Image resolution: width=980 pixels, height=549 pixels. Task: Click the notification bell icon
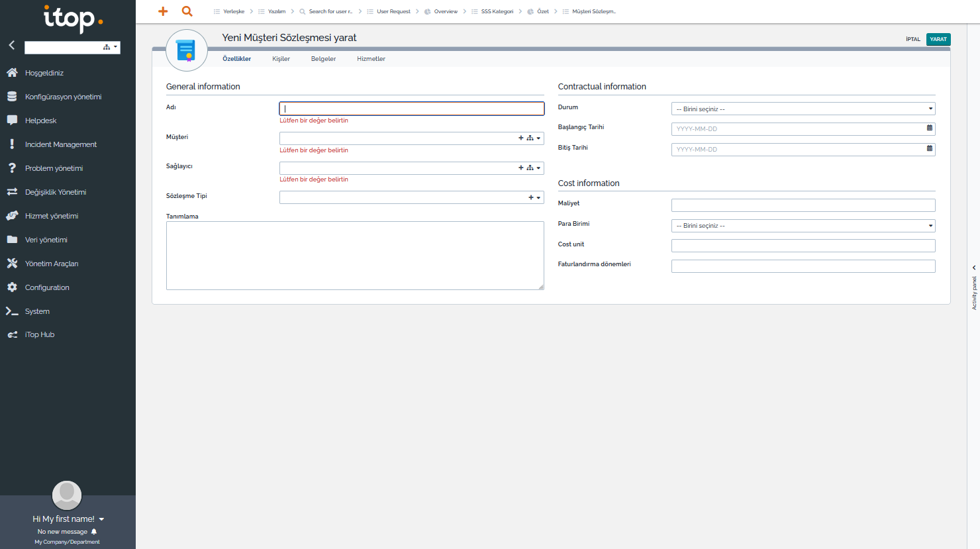[94, 532]
